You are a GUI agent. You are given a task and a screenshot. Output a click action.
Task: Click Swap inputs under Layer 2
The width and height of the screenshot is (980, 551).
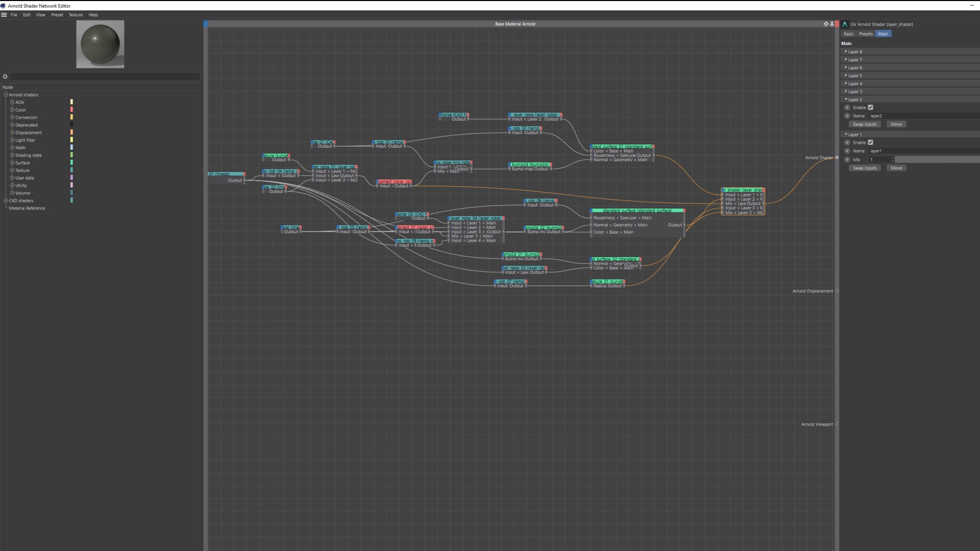click(x=864, y=124)
